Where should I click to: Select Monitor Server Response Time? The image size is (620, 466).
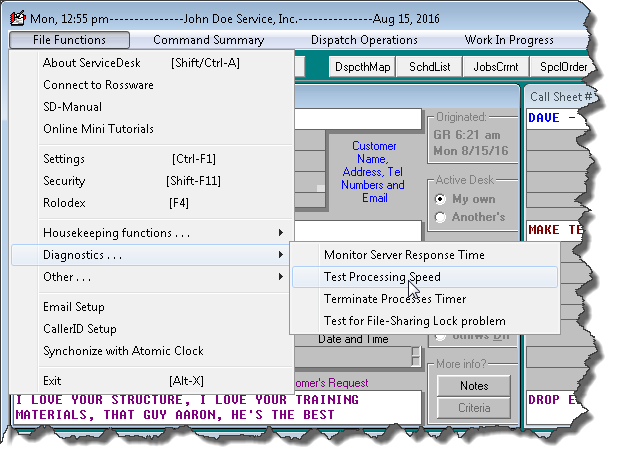(403, 255)
